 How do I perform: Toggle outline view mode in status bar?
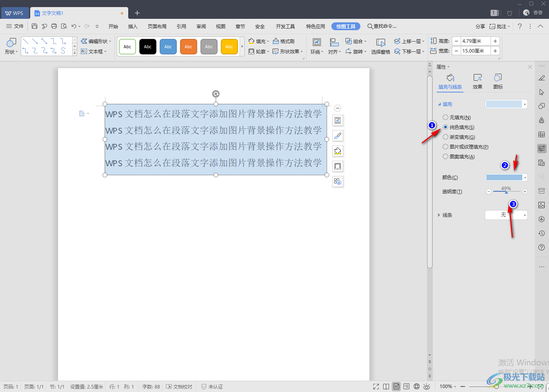point(407,387)
